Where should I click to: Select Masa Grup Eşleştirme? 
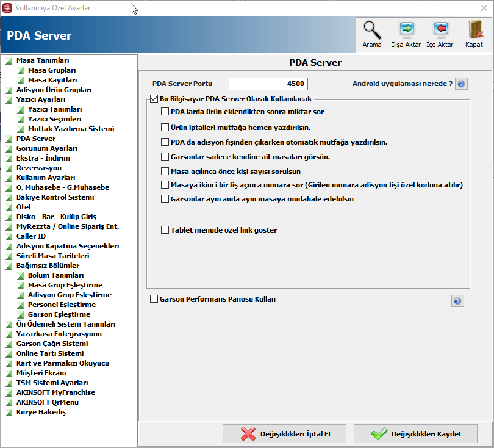(x=65, y=285)
